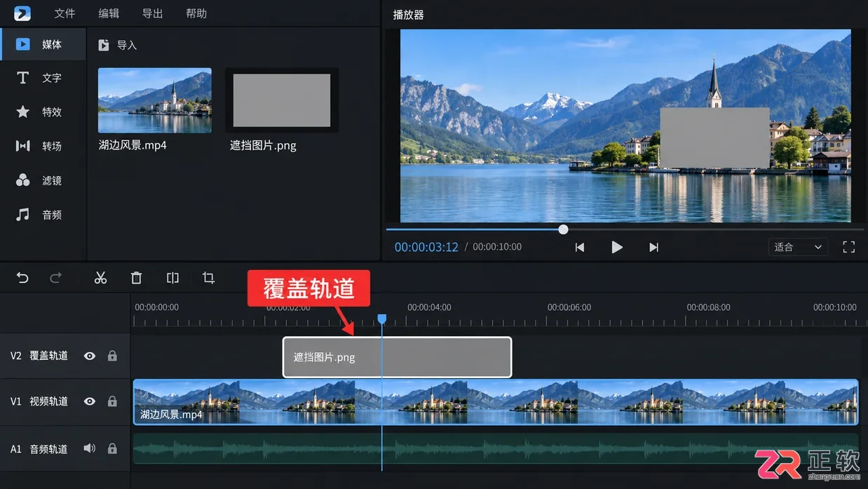This screenshot has width=868, height=489.
Task: Click the 00:00:06:00 ruler label
Action: tap(569, 307)
